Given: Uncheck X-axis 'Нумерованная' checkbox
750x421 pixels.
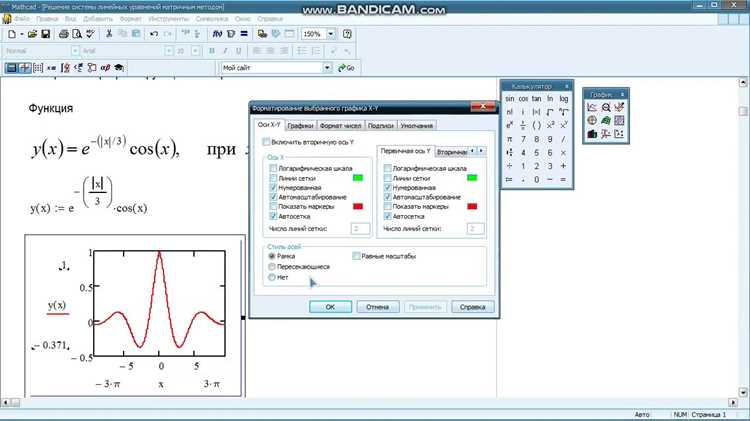Looking at the screenshot, I should coord(273,188).
